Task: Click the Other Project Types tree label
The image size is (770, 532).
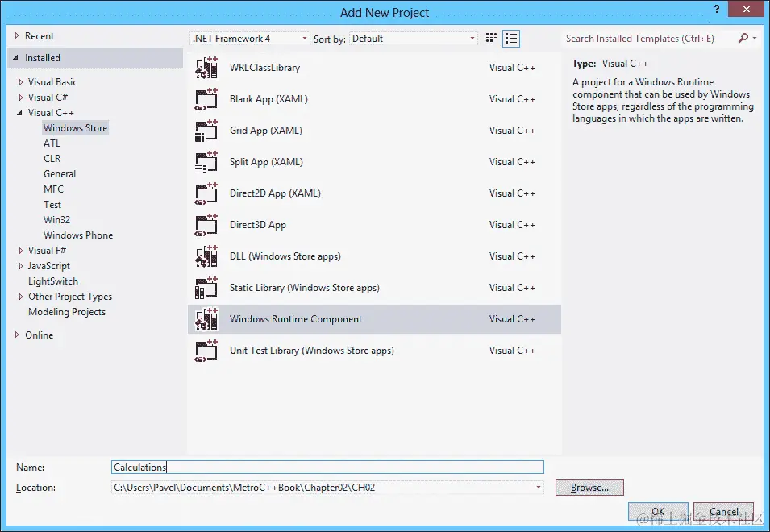Action: tap(70, 297)
